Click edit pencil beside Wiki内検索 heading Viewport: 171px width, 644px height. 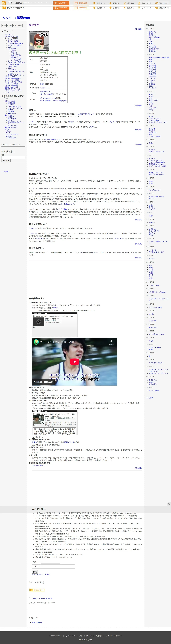pyautogui.click(x=14, y=151)
